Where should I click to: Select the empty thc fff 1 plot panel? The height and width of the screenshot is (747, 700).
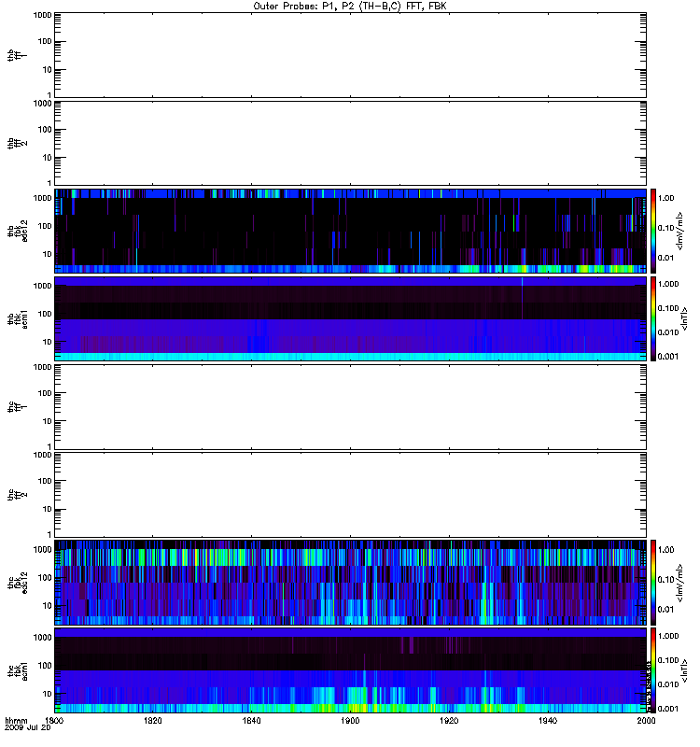[351, 407]
